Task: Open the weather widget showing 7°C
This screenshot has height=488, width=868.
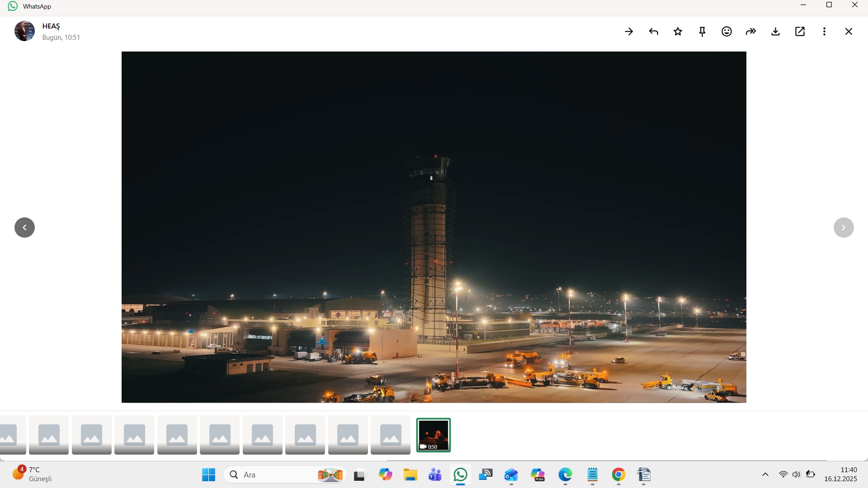Action: (32, 474)
